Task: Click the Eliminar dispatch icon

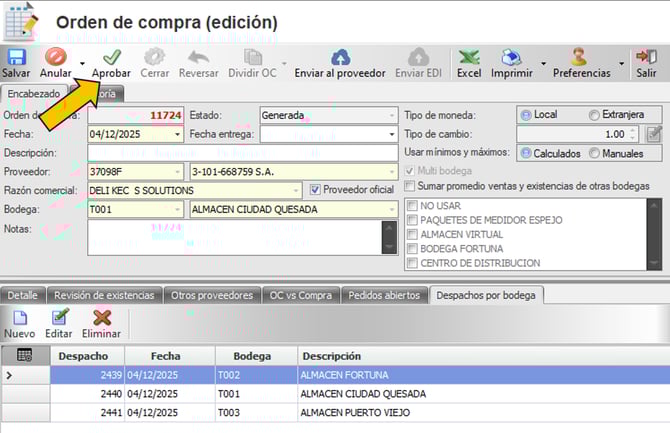Action: 101,318
